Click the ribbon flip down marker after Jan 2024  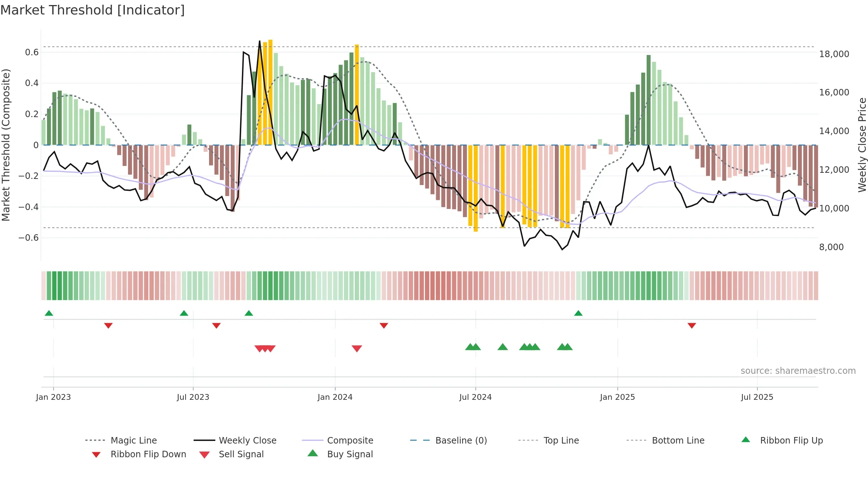tap(384, 326)
